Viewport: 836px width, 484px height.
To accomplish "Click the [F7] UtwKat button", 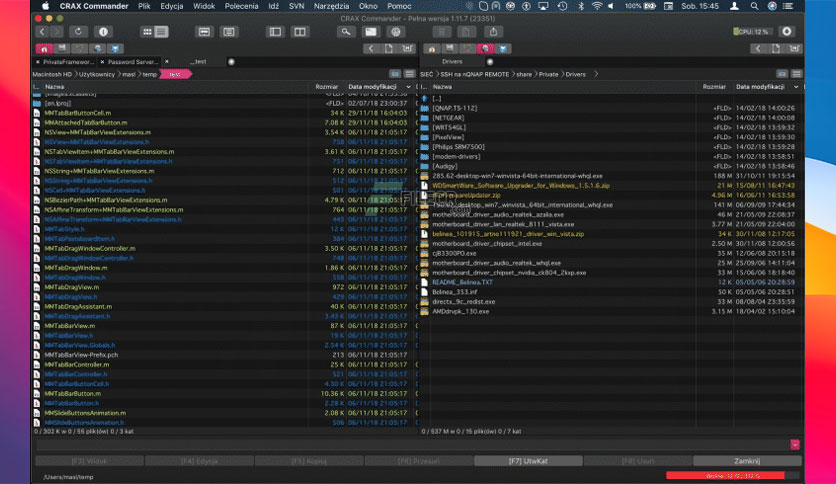I will tap(528, 461).
